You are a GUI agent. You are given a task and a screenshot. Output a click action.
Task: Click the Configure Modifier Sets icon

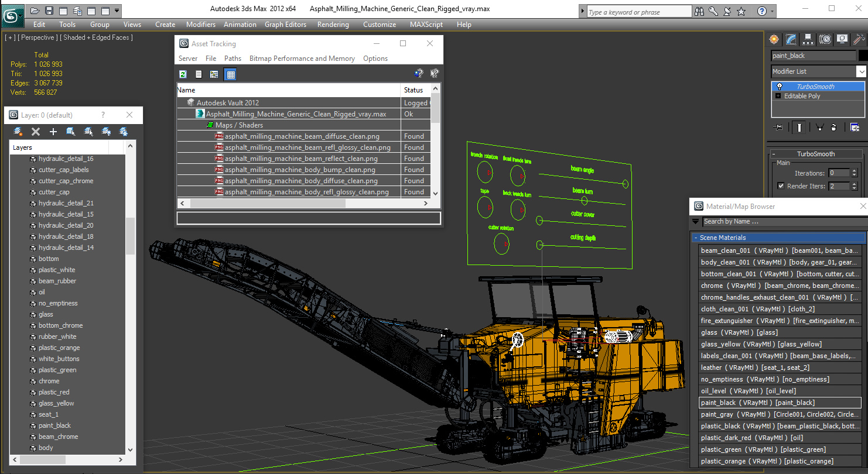point(855,127)
